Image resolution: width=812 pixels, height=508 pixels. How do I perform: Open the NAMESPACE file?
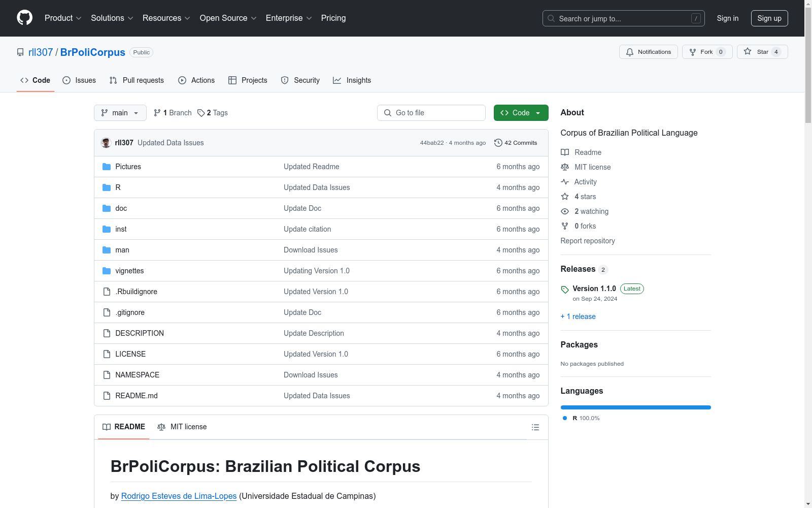(138, 375)
